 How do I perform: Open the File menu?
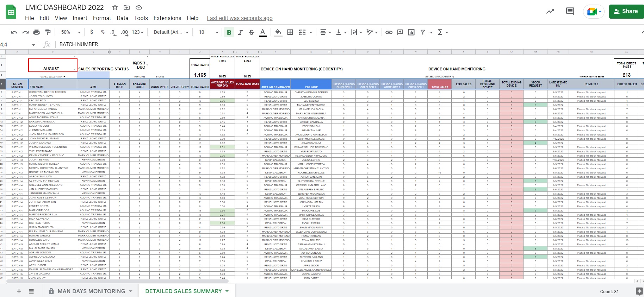pyautogui.click(x=30, y=18)
